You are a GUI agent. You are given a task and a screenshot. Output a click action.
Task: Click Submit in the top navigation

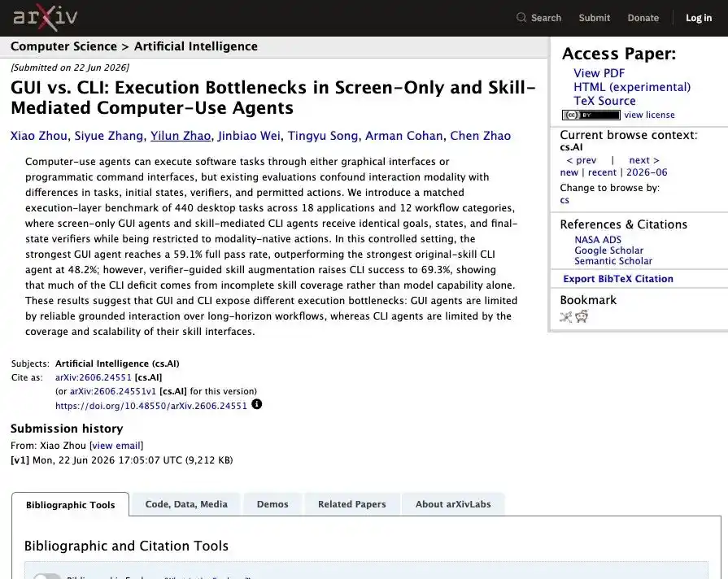coord(595,18)
